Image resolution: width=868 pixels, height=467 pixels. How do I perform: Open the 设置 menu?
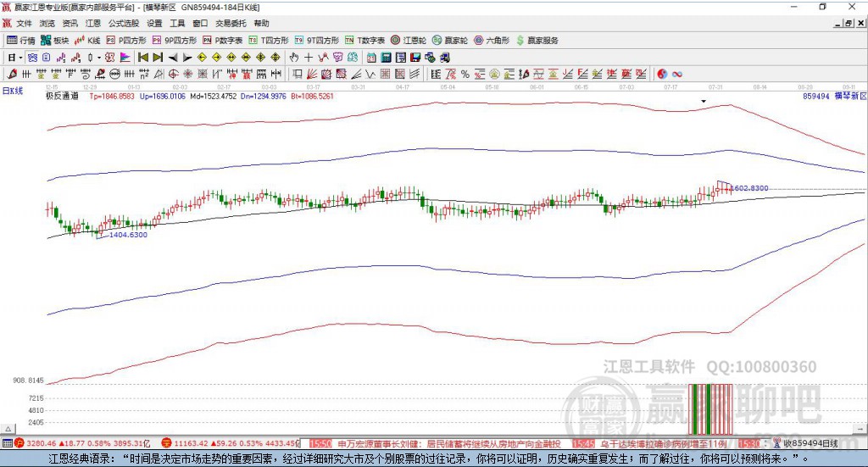coord(154,23)
